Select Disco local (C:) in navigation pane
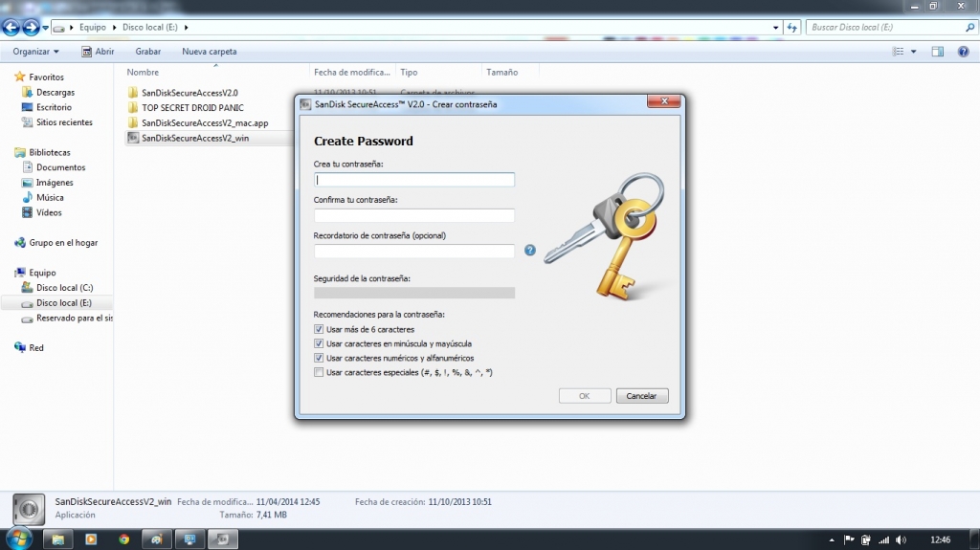The image size is (980, 550). click(64, 288)
